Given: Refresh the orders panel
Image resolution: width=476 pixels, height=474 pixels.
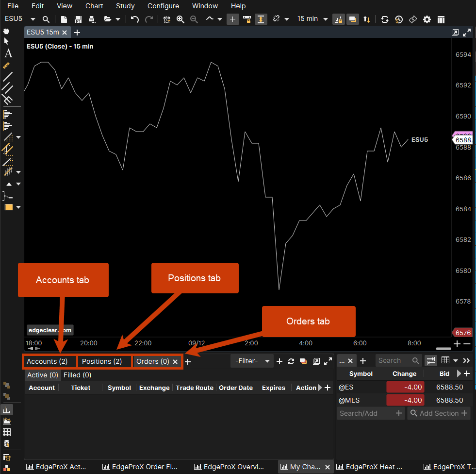Looking at the screenshot, I should 291,361.
